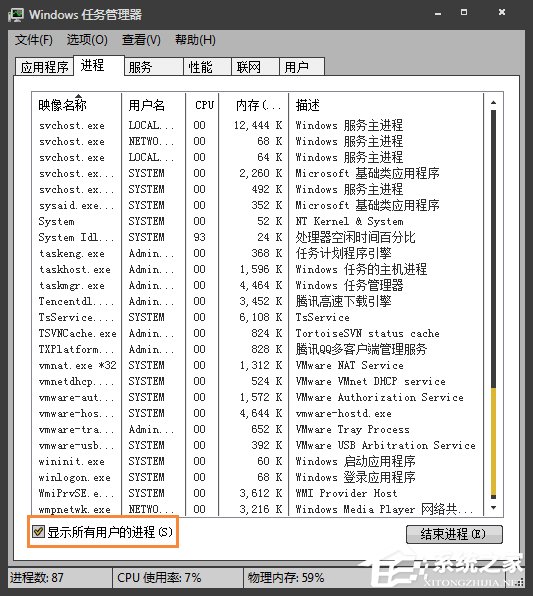
Task: Click the 6,108 K memory value
Action: pyautogui.click(x=261, y=317)
